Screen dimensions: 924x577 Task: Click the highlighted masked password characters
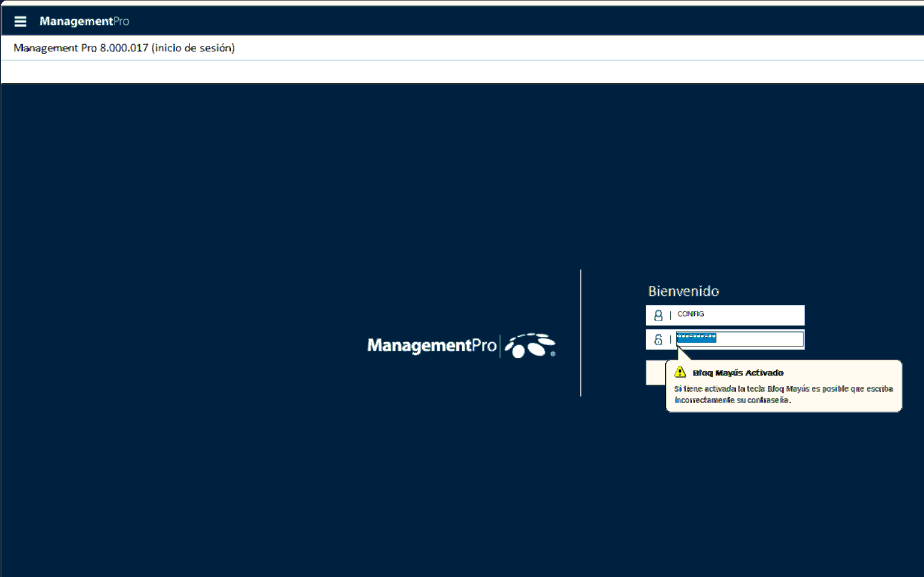point(696,338)
